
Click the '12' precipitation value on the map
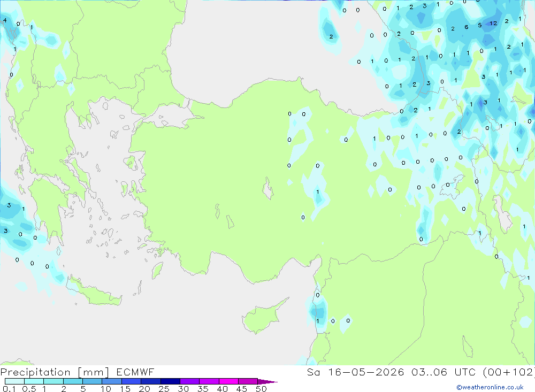click(493, 23)
